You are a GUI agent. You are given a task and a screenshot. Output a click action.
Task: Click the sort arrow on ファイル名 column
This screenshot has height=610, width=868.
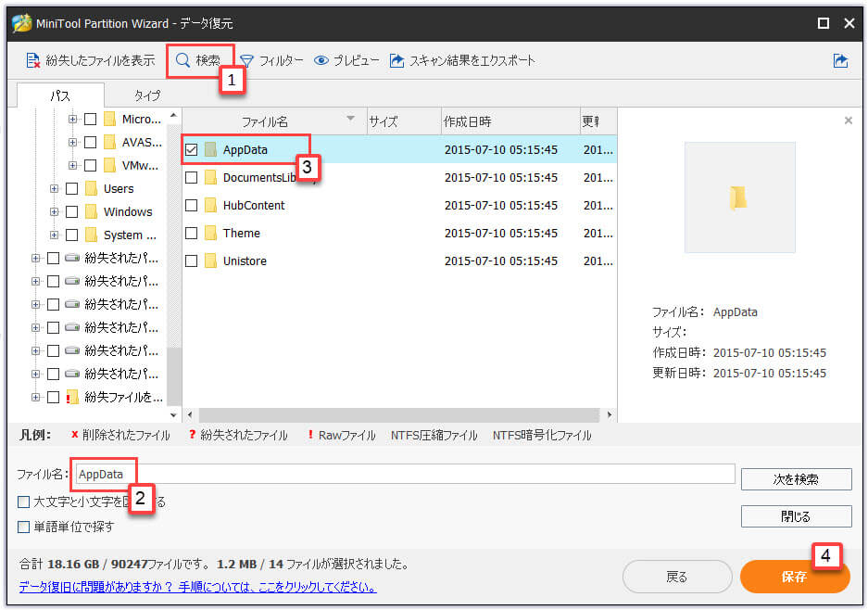[350, 118]
